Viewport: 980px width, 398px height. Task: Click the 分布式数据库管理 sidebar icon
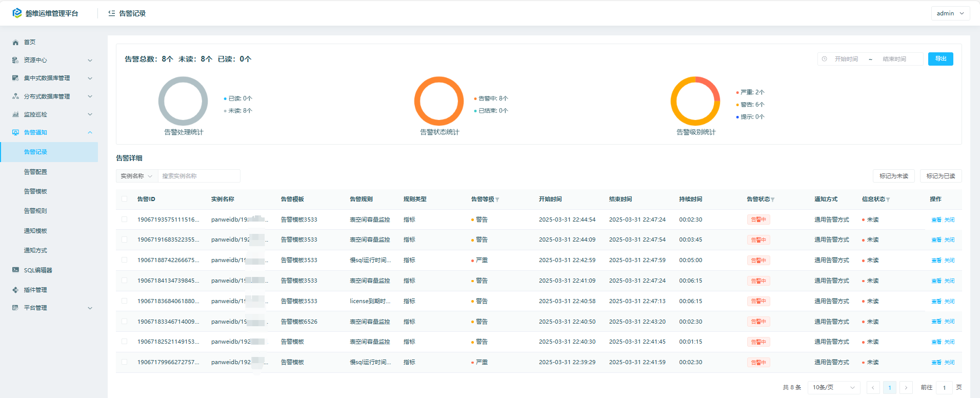[15, 96]
